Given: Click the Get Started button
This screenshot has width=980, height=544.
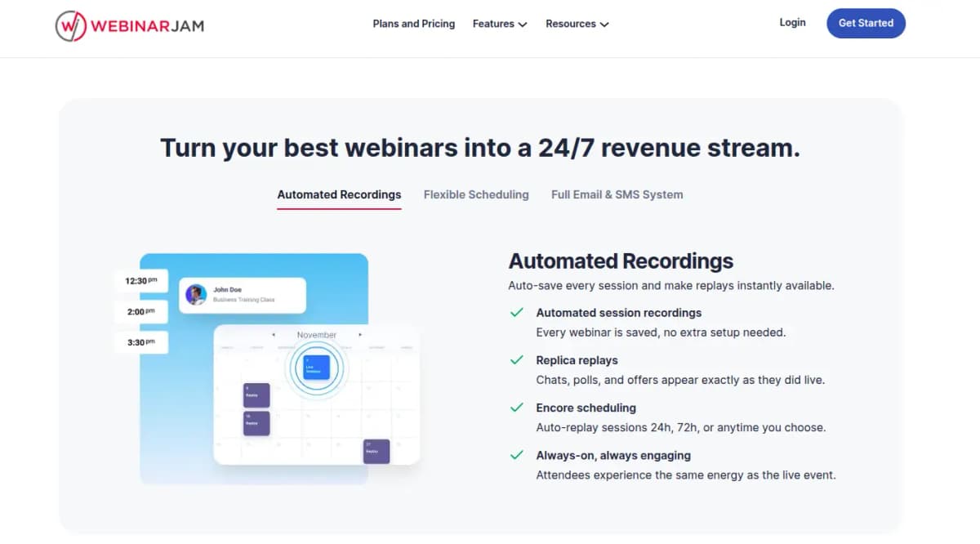Looking at the screenshot, I should tap(866, 23).
